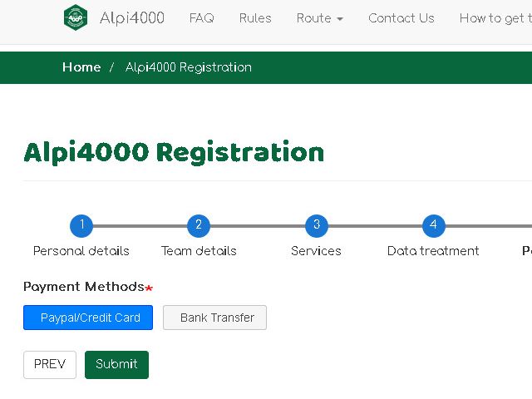This screenshot has width=532, height=399.
Task: Choose Bank Transfer payment method
Action: coord(214,318)
